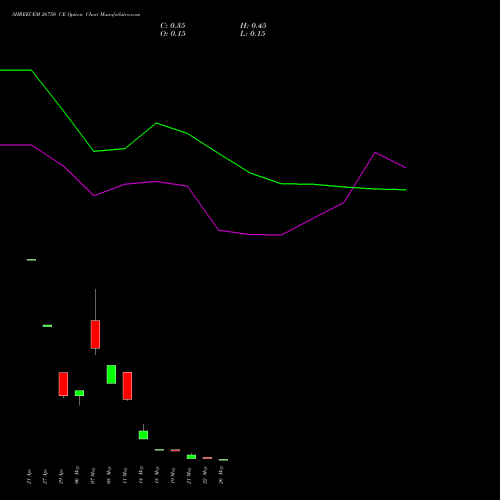Viewport: 500px width, 500px height.
Task: Select the 08 May date label
Action: pyautogui.click(x=109, y=475)
